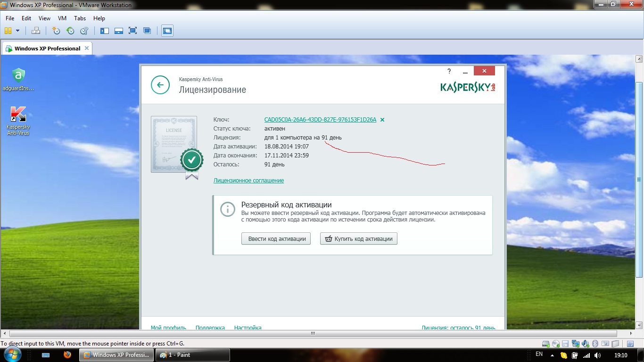Send Ctrl+Alt+Del using the VMware toolbar icon
644x362 pixels.
tap(36, 31)
